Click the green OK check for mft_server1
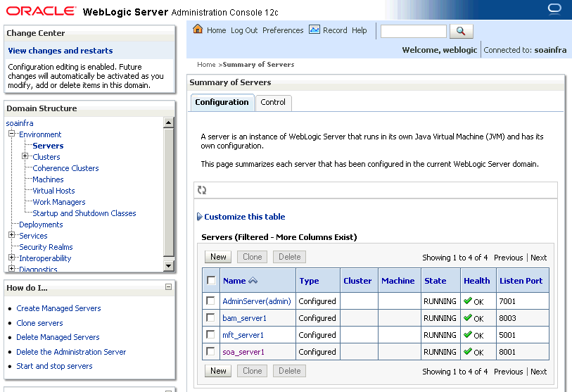 coord(468,334)
